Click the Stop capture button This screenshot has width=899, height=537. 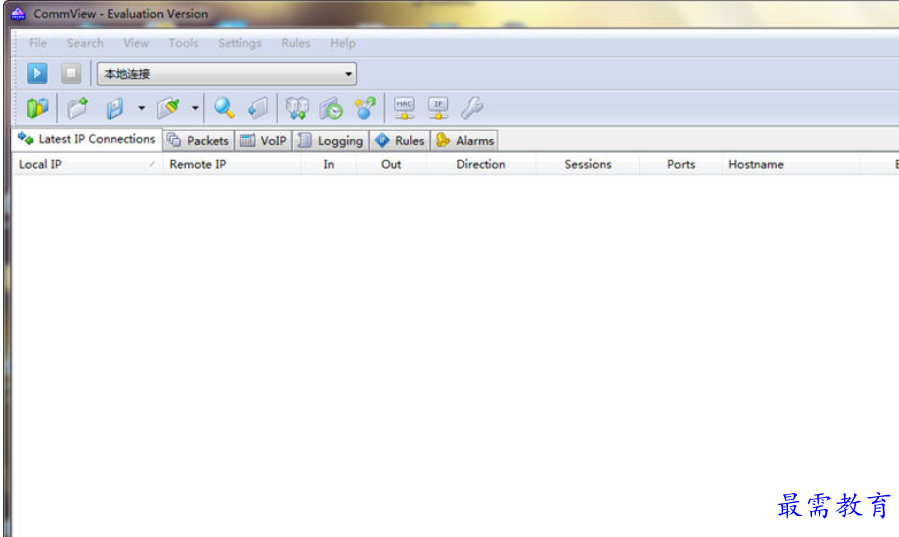pyautogui.click(x=71, y=73)
